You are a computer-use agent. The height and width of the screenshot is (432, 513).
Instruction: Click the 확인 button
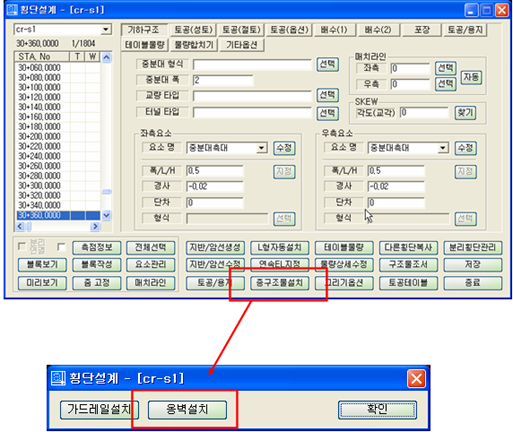click(x=377, y=410)
